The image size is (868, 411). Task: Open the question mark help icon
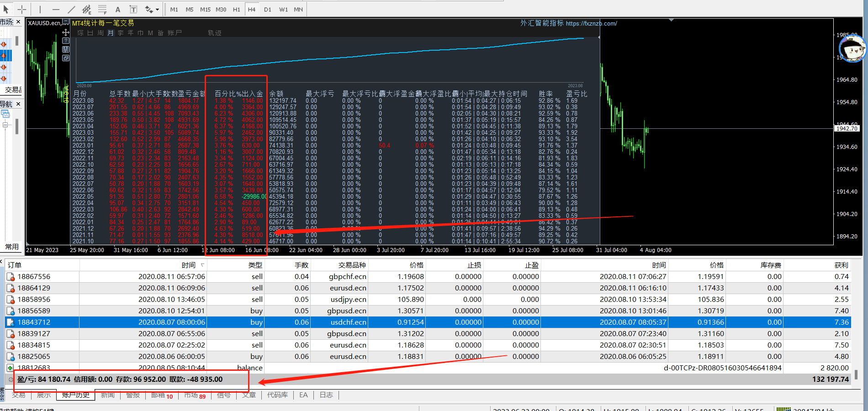(x=66, y=41)
